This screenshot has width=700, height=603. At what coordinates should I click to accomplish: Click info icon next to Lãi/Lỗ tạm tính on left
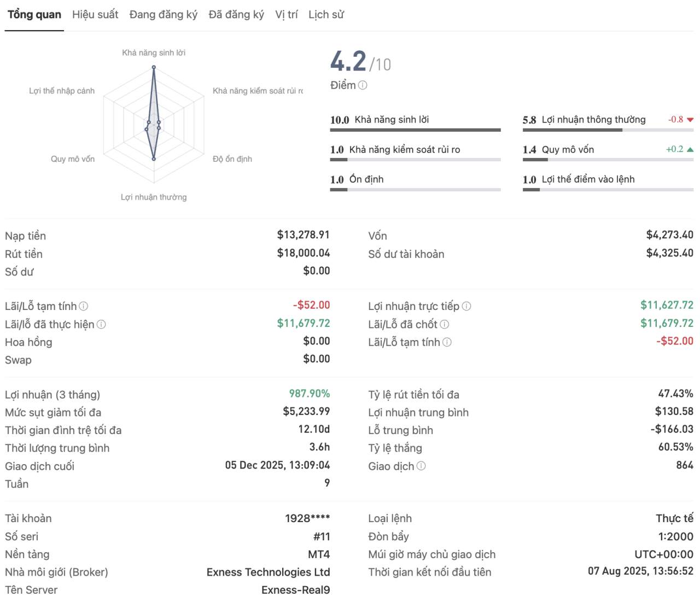84,307
